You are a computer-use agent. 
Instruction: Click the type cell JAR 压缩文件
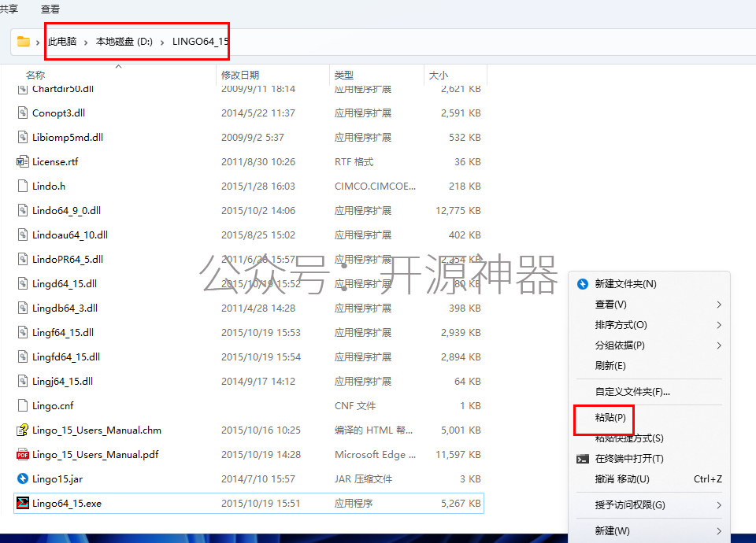click(x=363, y=479)
